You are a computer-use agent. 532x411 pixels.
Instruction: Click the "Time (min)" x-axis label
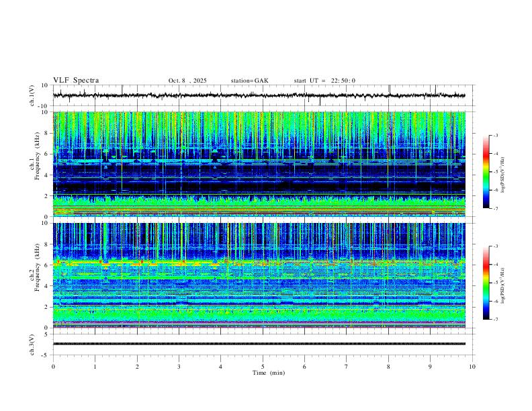[x=269, y=373]
